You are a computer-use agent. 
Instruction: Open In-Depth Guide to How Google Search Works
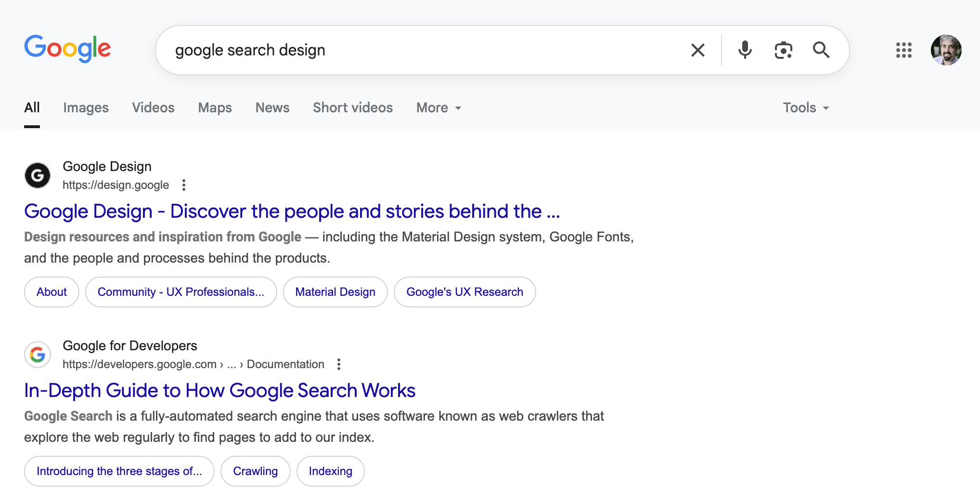point(219,390)
